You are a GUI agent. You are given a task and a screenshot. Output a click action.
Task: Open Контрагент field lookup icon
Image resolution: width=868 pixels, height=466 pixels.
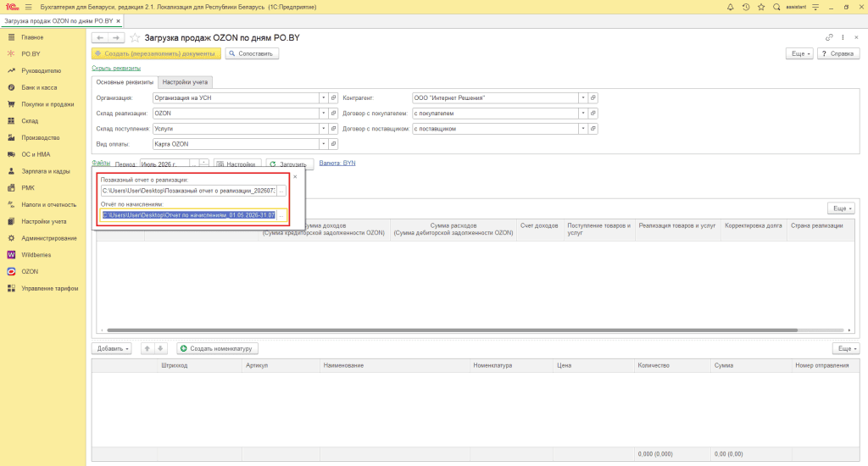[x=593, y=98]
